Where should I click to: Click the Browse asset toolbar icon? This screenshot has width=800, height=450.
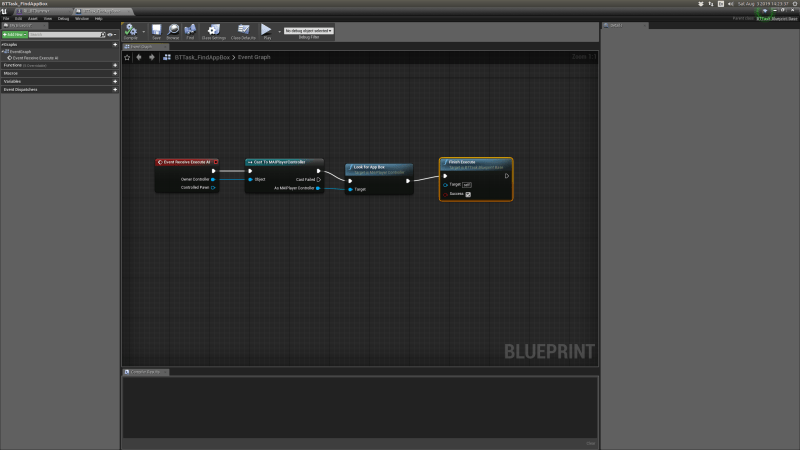[173, 31]
